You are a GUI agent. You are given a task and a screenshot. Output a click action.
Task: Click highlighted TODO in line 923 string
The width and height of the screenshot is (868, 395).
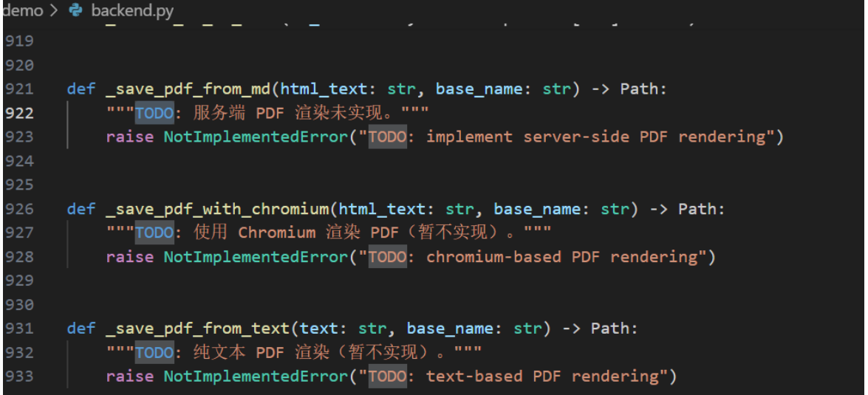387,137
